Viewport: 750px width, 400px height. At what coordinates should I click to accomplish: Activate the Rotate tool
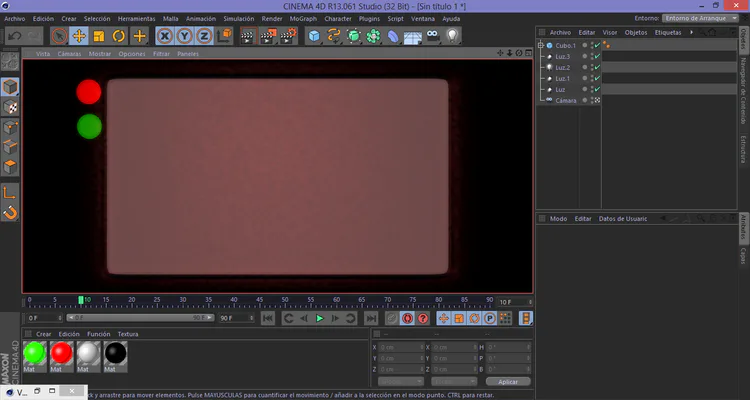click(119, 36)
